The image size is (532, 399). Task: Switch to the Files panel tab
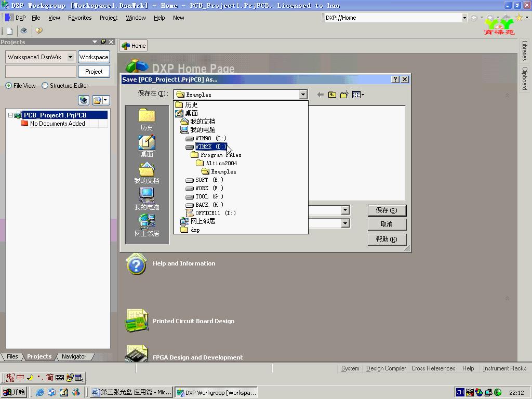click(12, 356)
